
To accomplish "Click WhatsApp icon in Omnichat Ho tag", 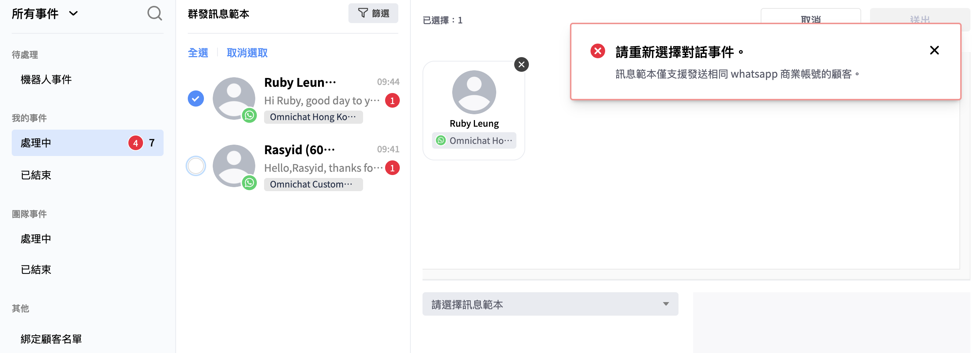I will tap(440, 141).
